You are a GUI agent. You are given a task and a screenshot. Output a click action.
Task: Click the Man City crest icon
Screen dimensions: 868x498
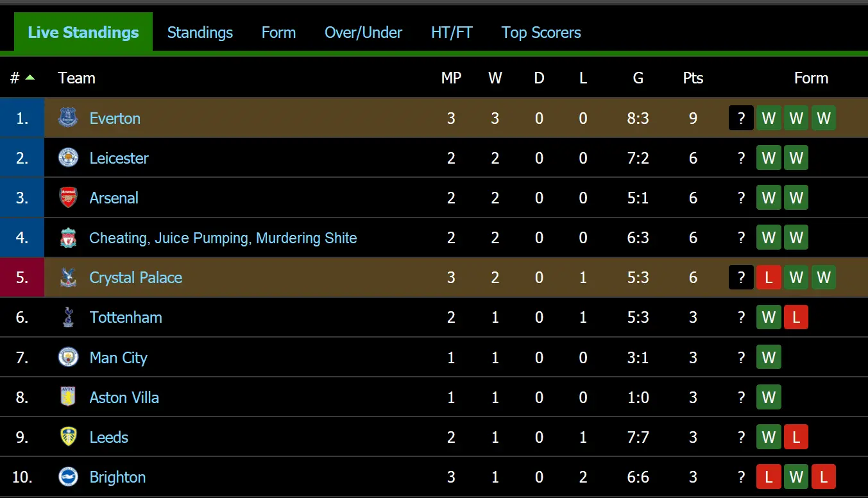[68, 357]
